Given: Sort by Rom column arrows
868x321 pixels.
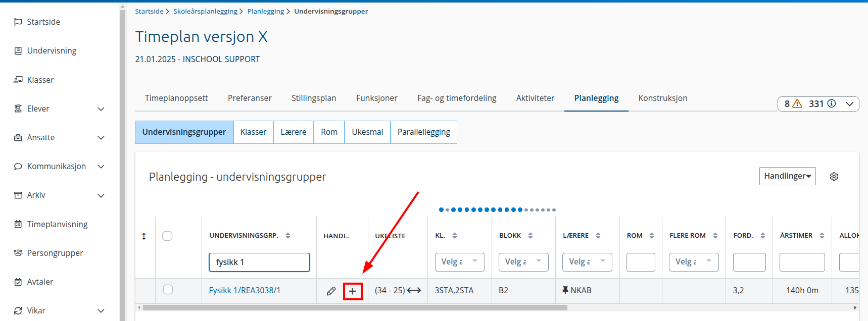Looking at the screenshot, I should coord(652,236).
